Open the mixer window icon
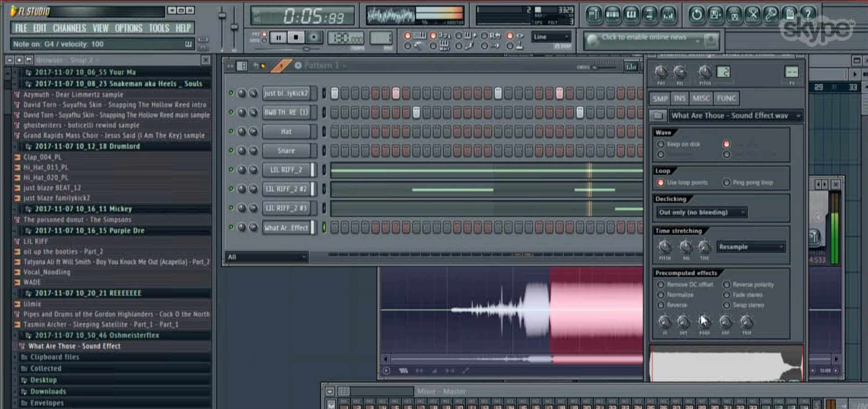Image resolution: width=868 pixels, height=409 pixels. pos(668,15)
